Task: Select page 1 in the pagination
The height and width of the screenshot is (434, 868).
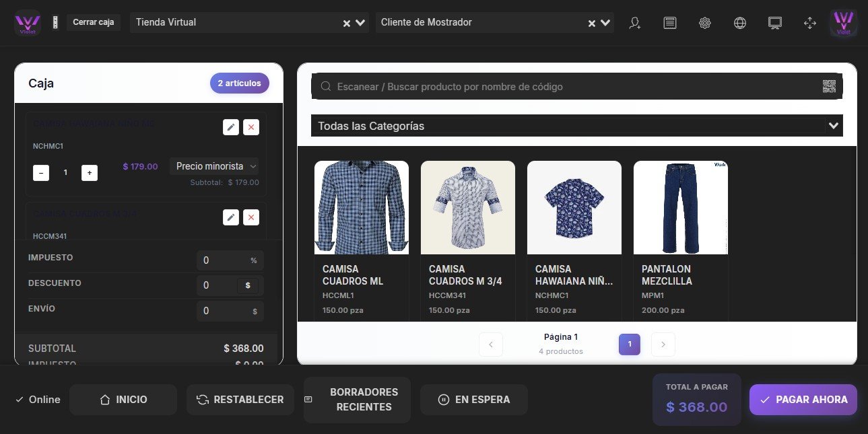Action: (630, 345)
